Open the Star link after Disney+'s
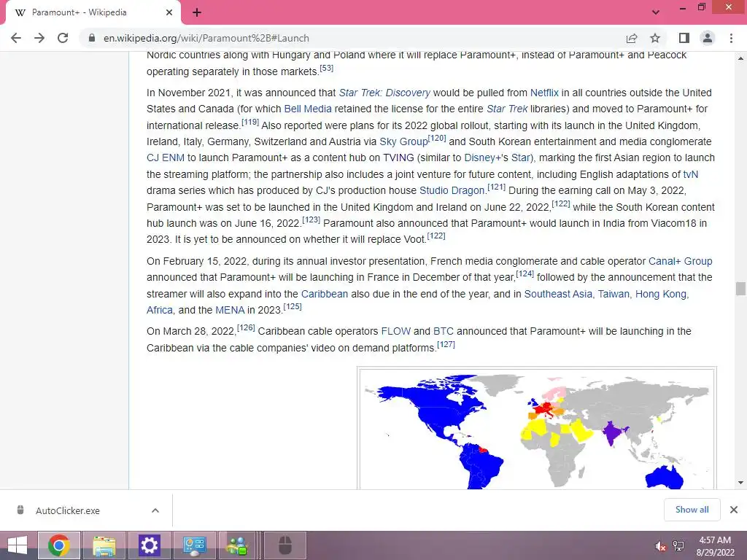Screen dimensions: 747x560 click(x=521, y=158)
